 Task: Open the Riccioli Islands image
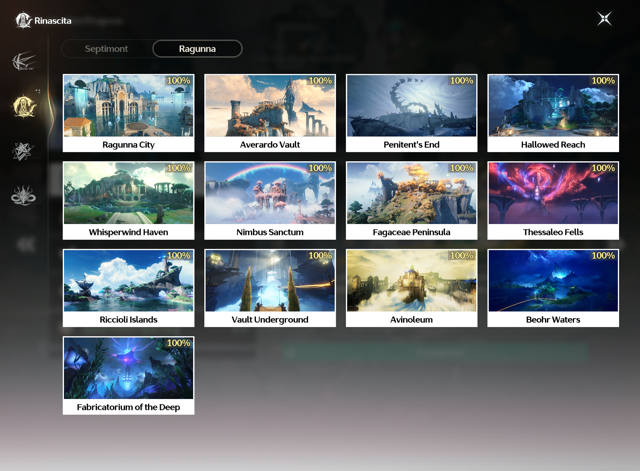tap(129, 281)
